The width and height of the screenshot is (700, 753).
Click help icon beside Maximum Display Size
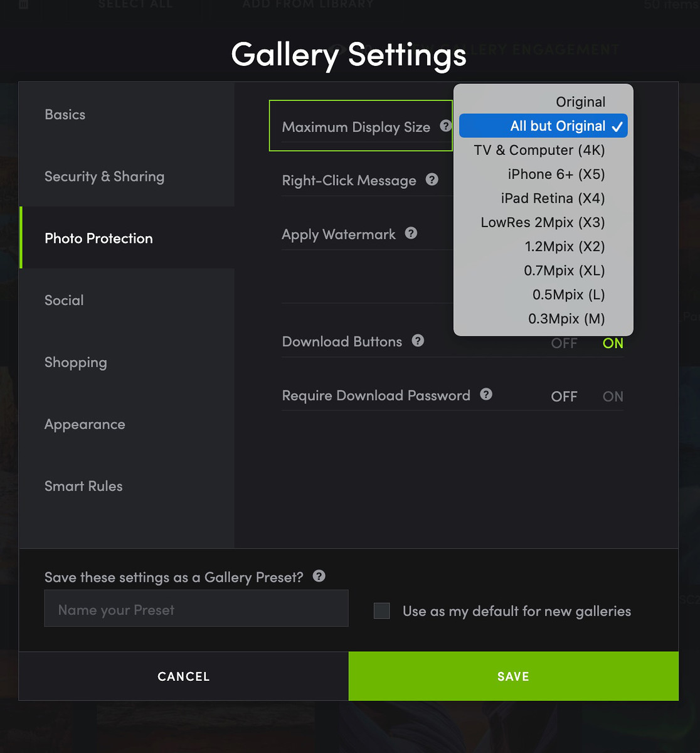tap(445, 126)
